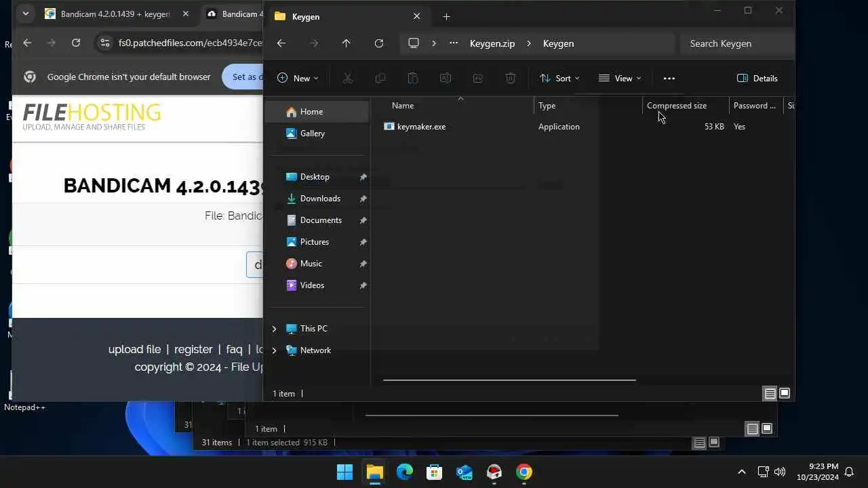This screenshot has width=868, height=488.
Task: Open the address bar ellipsis for hidden path
Action: [x=454, y=43]
